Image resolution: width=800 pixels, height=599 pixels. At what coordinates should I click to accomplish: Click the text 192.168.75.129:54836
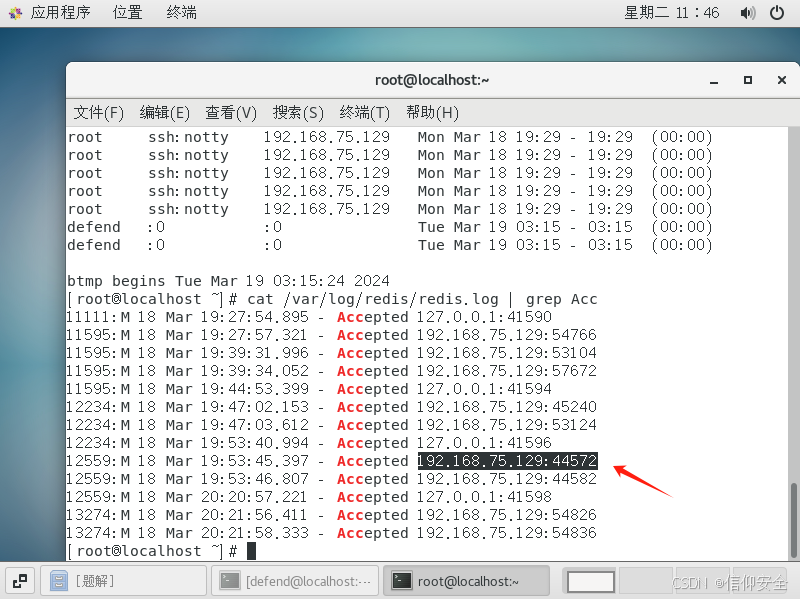(x=507, y=533)
